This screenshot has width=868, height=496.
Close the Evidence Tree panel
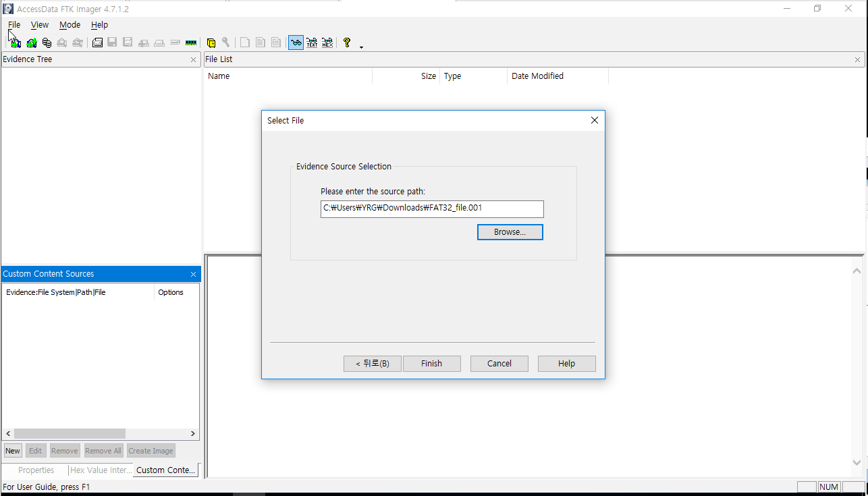pyautogui.click(x=194, y=59)
